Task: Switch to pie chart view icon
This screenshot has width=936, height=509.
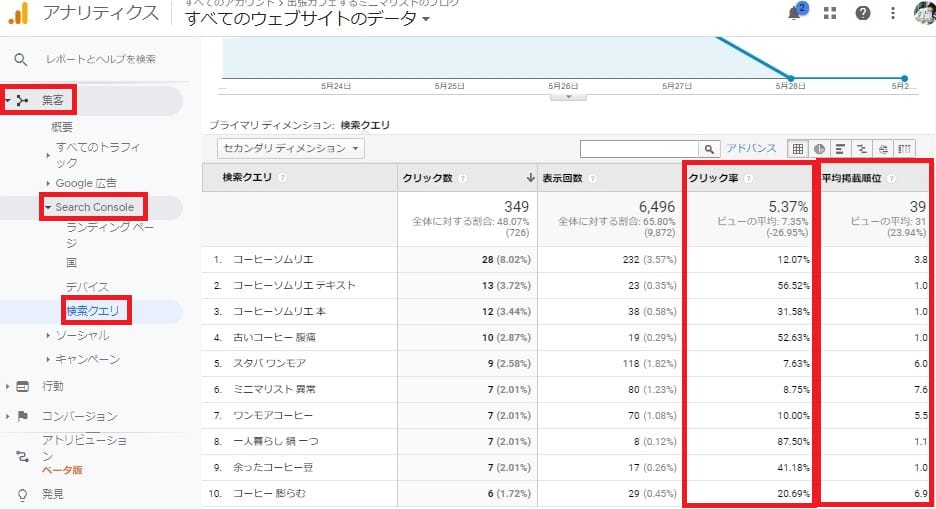Action: click(819, 149)
